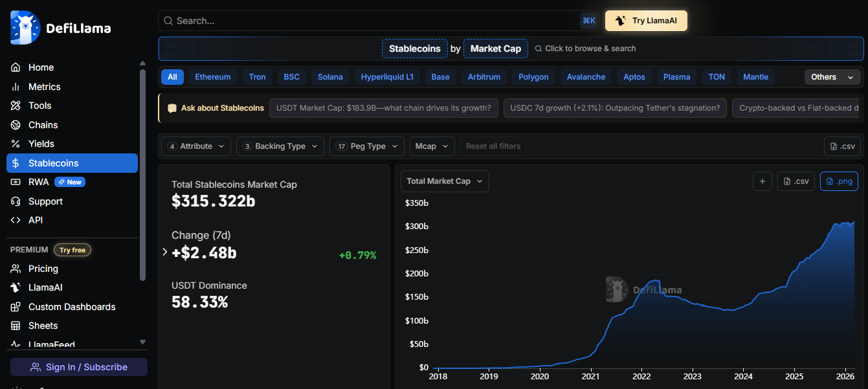Click the ⌘K shortcut badge
Screen dimensions: 868x389
589,21
